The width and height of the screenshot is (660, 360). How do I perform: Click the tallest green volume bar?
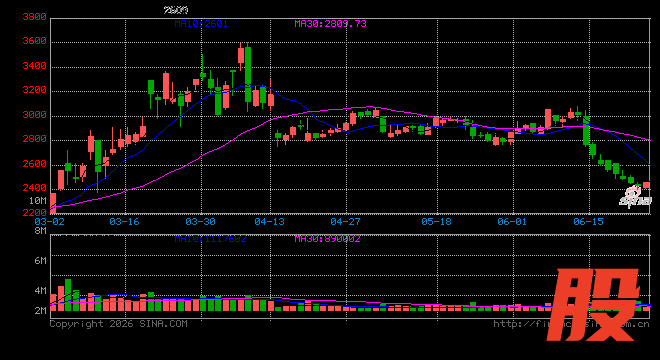coord(68,295)
